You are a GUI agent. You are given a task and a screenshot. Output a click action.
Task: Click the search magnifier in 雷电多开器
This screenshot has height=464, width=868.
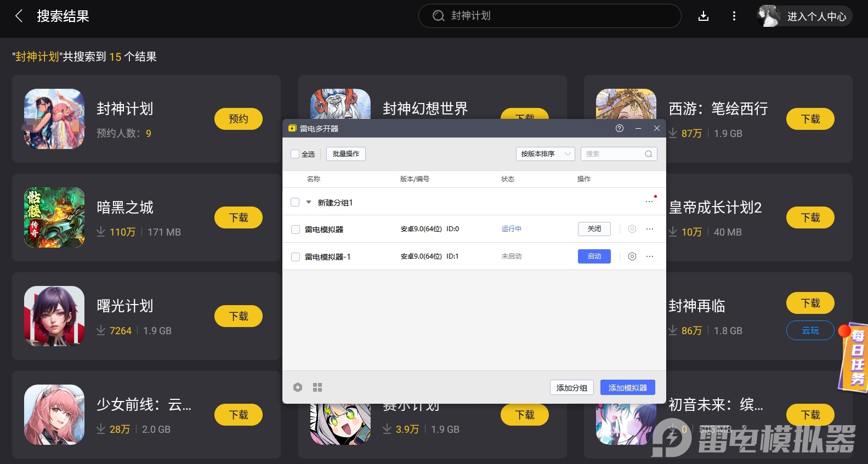[x=649, y=154]
